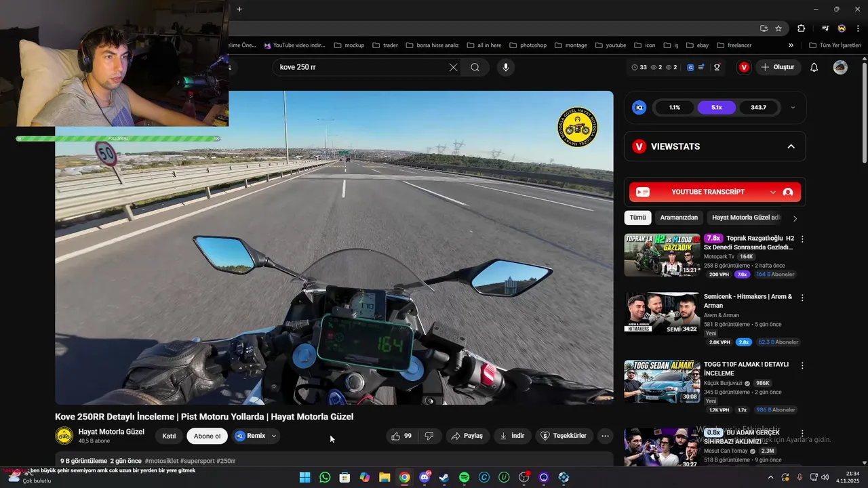Open 'Tüm Yer İşaretleri' bookmarks folder
Viewport: 868px width, 488px height.
tap(835, 45)
